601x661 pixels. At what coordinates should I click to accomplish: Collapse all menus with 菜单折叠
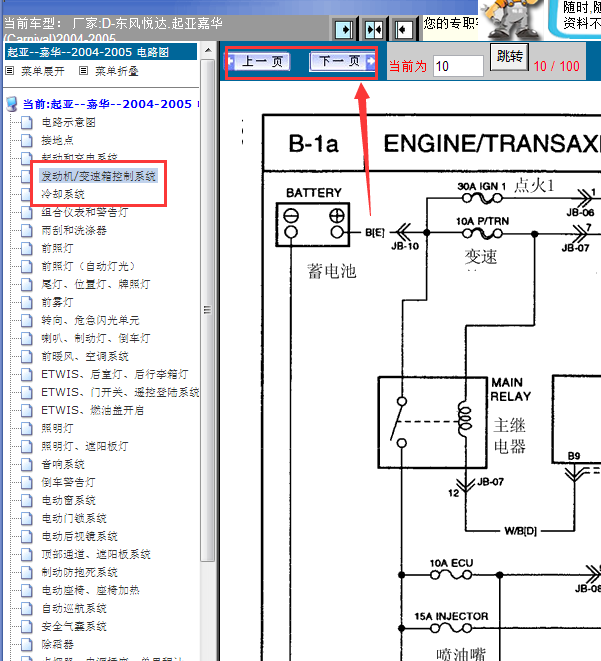click(x=117, y=71)
